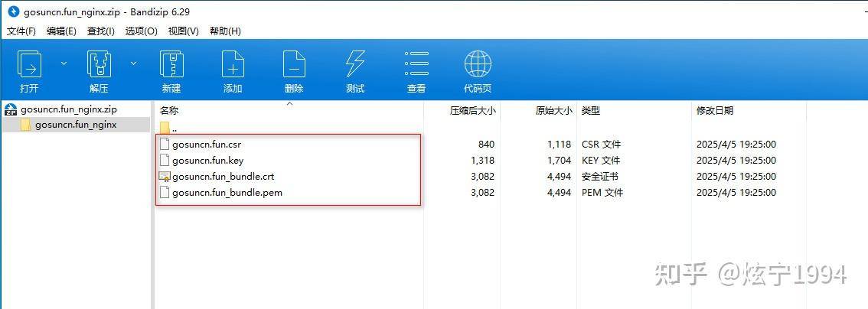Open the 查找(I) menu
This screenshot has width=868, height=309.
click(101, 31)
